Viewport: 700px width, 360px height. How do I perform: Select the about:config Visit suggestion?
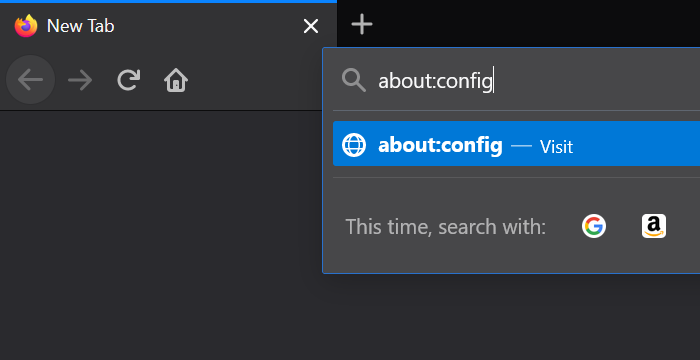pos(517,143)
